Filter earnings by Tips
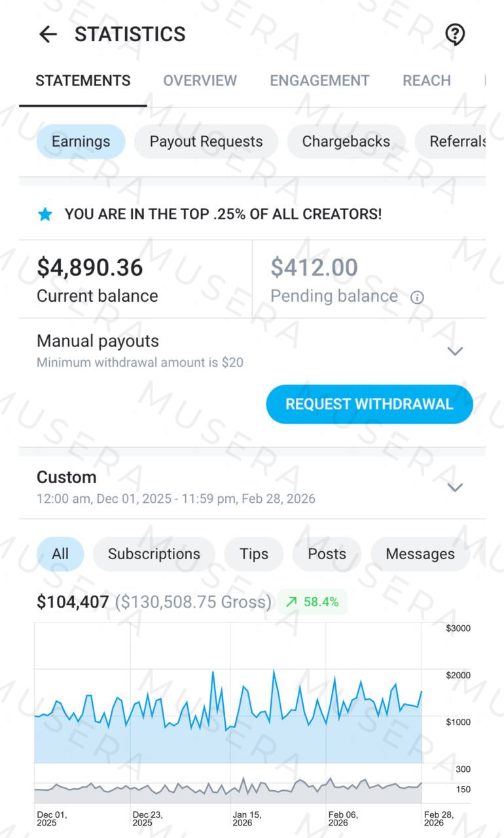Viewport: 504px width, 838px height. pyautogui.click(x=254, y=554)
